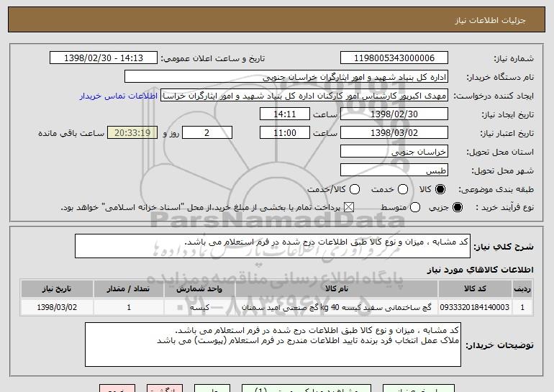
Task: Click the attachments button labeled (1)
Action: click(306, 388)
